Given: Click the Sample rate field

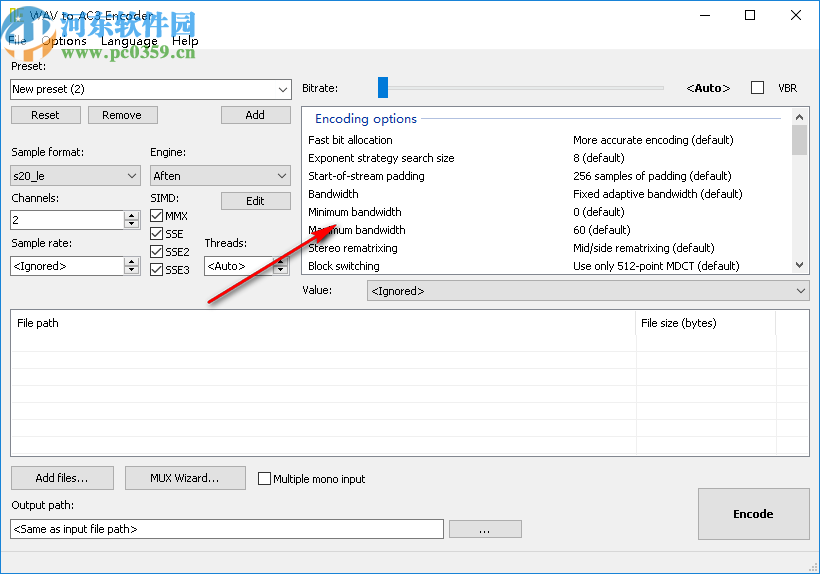Looking at the screenshot, I should 67,266.
